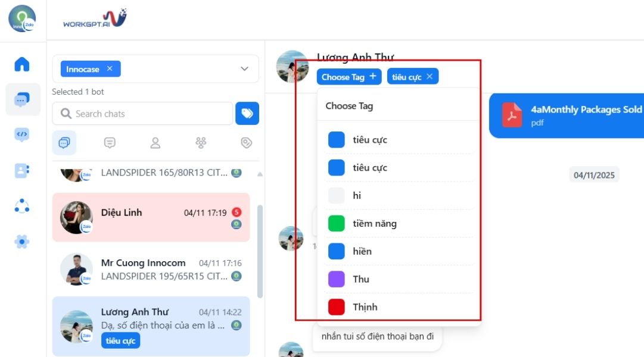Screen dimensions: 644x357
Task: Open the bot scripts icon in the sidebar
Action: click(22, 135)
